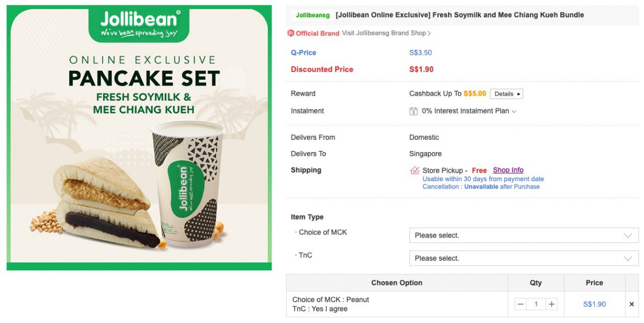
Task: Open the TnC dropdown
Action: 523,259
